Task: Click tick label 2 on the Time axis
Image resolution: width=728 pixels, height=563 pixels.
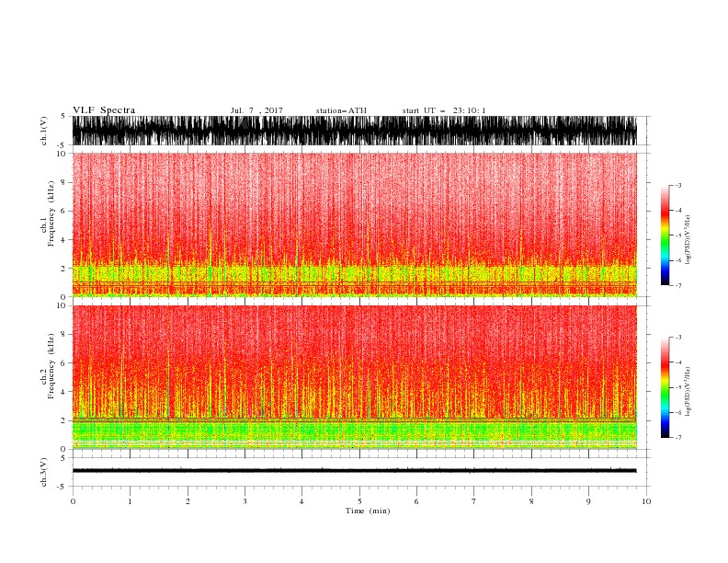Action: pyautogui.click(x=188, y=501)
